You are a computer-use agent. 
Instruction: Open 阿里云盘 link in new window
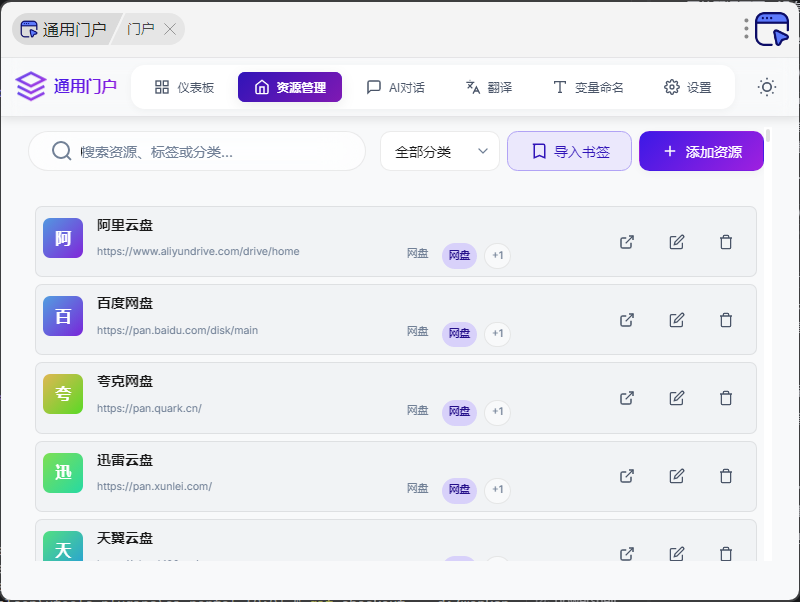[x=627, y=242]
